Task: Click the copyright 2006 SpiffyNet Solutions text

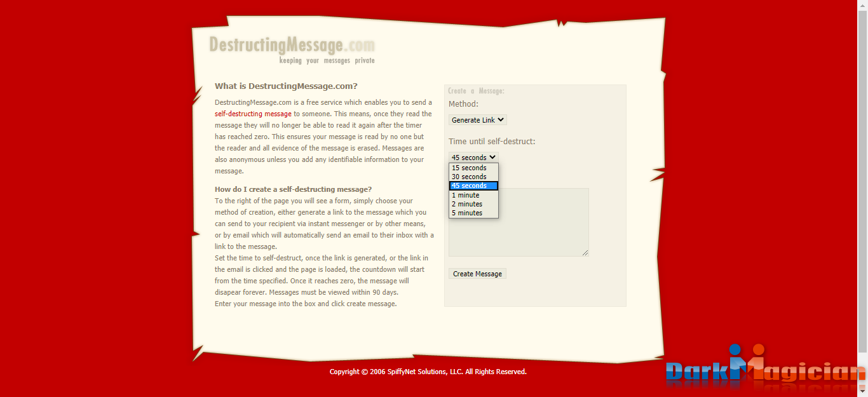Action: click(428, 372)
